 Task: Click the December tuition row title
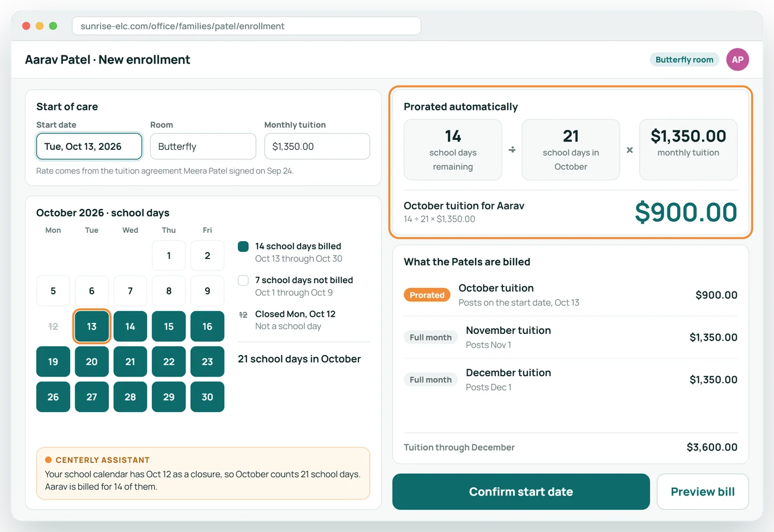point(509,373)
